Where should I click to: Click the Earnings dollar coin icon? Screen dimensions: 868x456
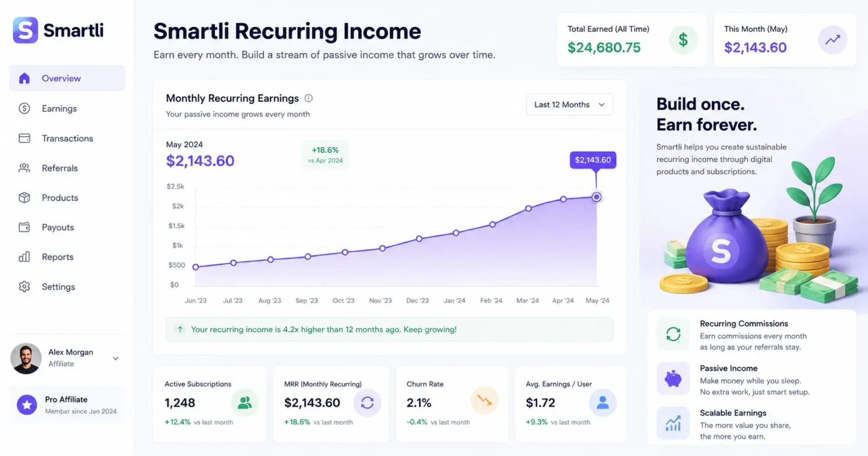pos(24,108)
